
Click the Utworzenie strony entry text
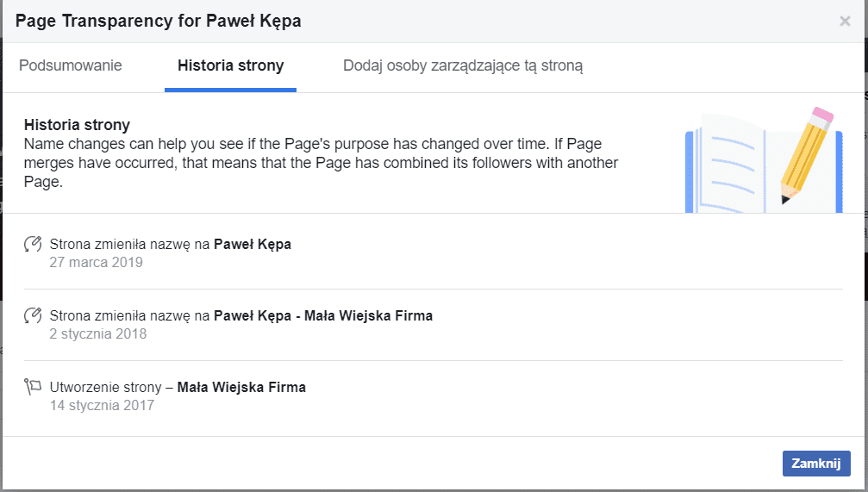pyautogui.click(x=112, y=387)
